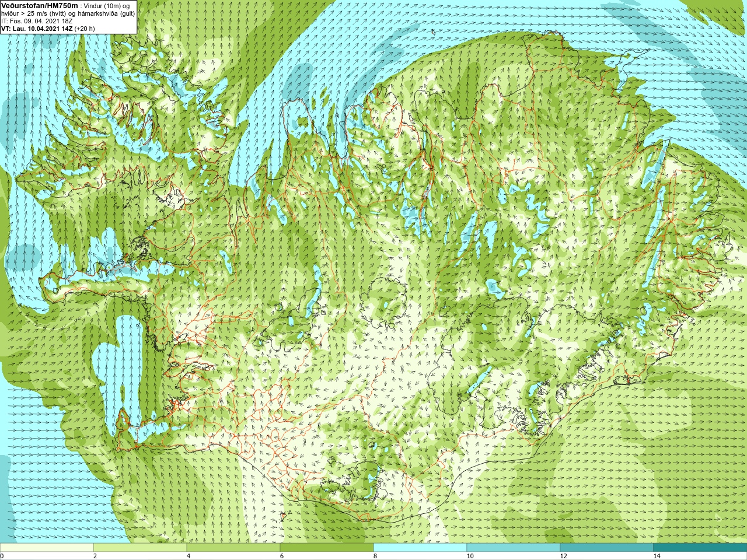Screen dimensions: 747x560
Task: Click the legend scale label '0'
Action: click(x=2, y=556)
